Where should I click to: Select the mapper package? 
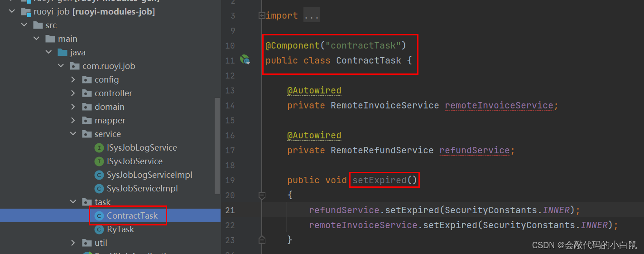coord(110,121)
